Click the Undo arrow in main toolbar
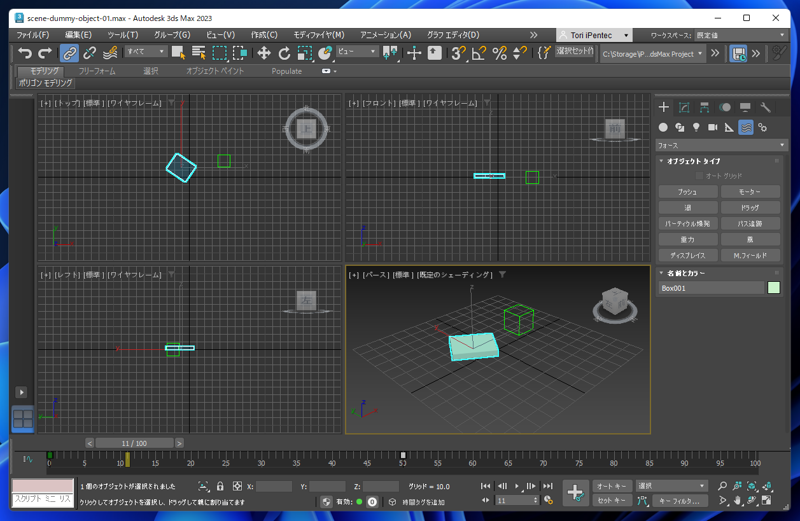This screenshot has height=521, width=800. click(25, 53)
